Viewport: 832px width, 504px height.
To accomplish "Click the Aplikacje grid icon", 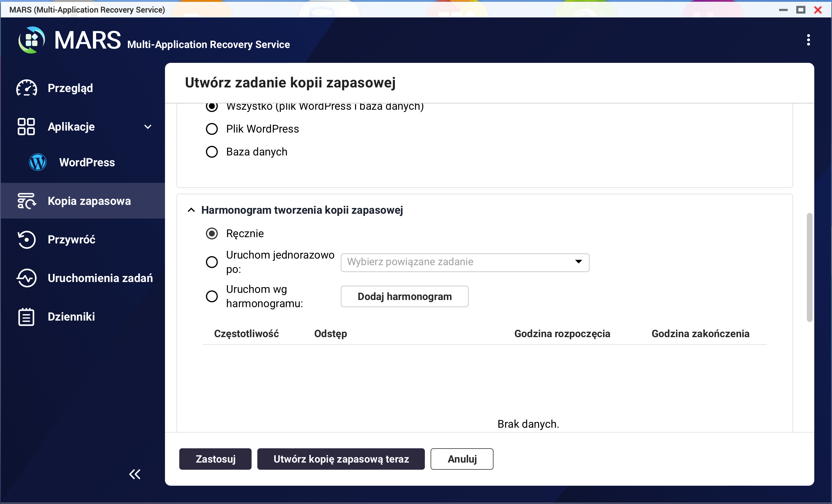I will click(x=26, y=127).
